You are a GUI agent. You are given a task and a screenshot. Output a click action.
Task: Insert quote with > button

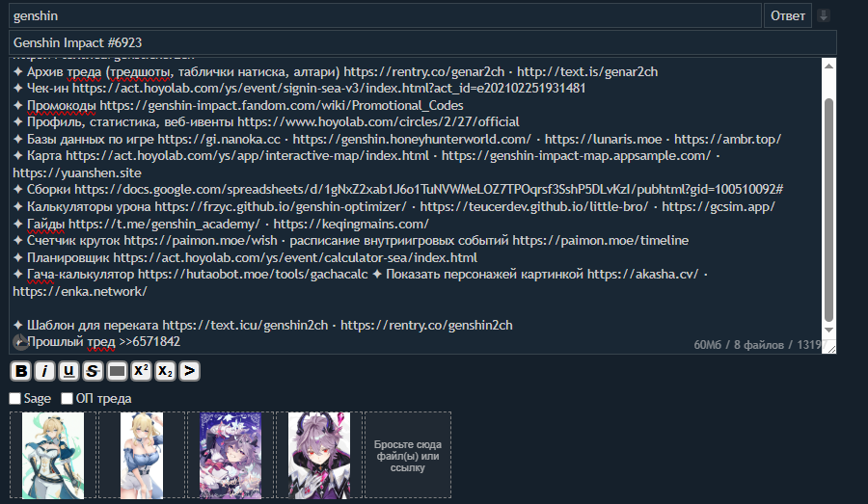click(189, 371)
